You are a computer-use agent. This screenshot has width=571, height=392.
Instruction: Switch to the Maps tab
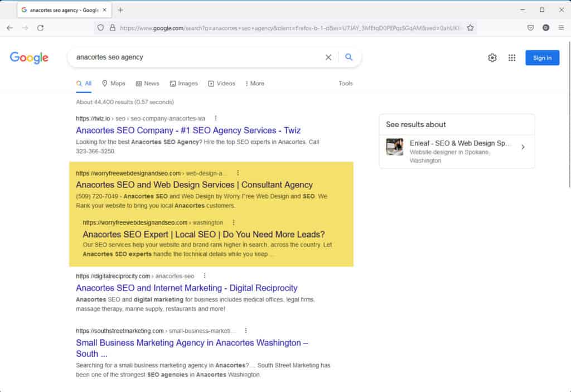[x=114, y=84]
